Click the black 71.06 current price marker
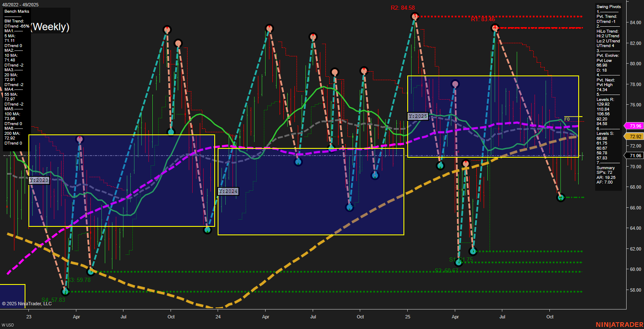This screenshot has height=329, width=644. click(634, 156)
